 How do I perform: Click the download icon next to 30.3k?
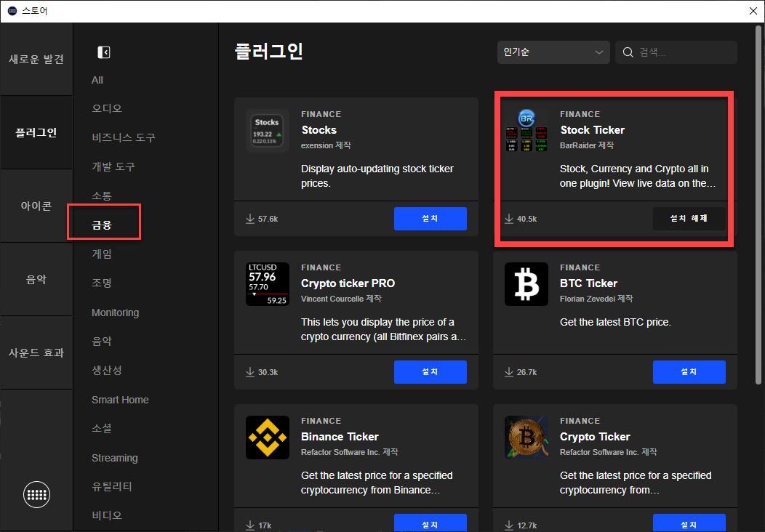pyautogui.click(x=250, y=372)
